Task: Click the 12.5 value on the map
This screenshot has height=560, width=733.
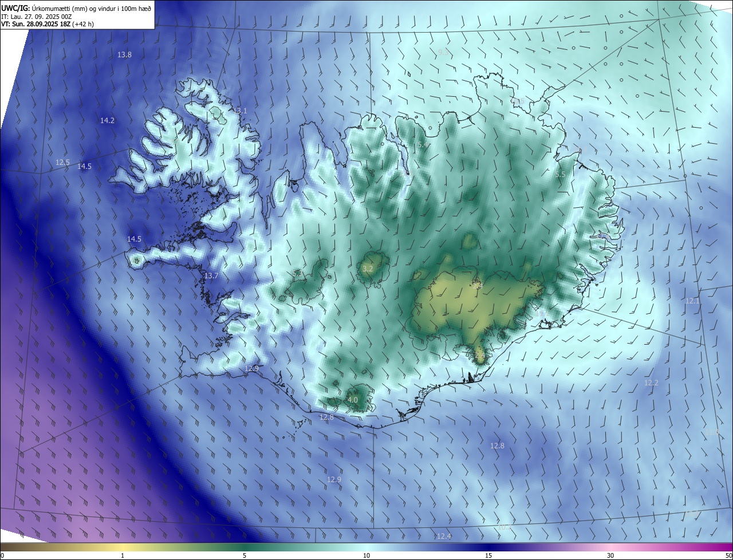Action: coord(62,163)
